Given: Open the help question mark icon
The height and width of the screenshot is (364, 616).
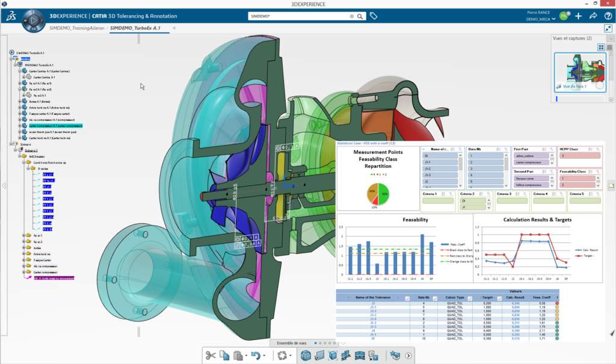Looking at the screenshot, I should pyautogui.click(x=608, y=16).
